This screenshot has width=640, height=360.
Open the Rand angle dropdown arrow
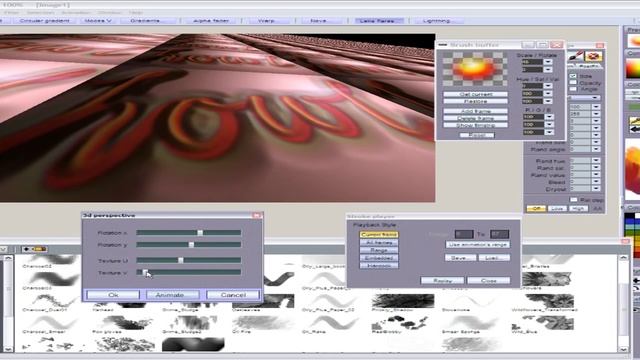point(596,149)
